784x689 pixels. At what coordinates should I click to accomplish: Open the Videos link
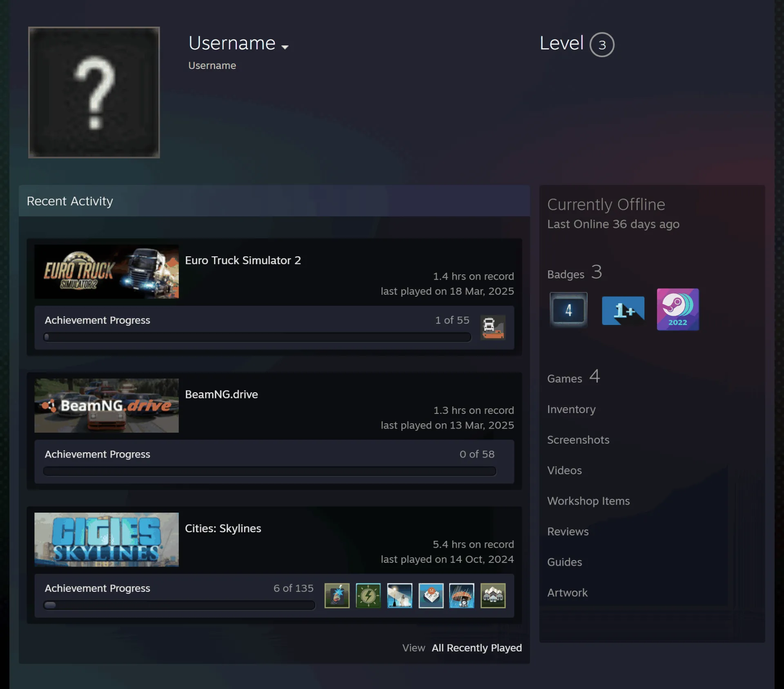(x=564, y=470)
